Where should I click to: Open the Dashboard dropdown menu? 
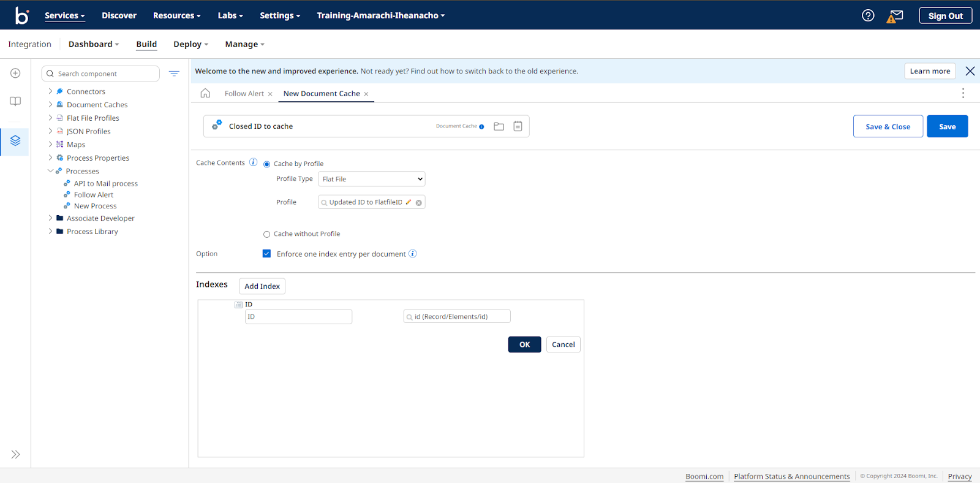(x=94, y=44)
